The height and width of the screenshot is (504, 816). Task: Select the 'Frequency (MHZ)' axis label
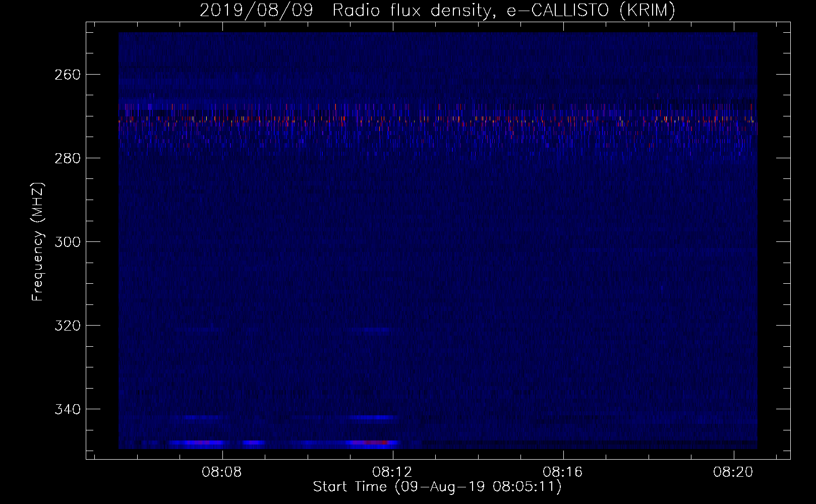pos(38,241)
